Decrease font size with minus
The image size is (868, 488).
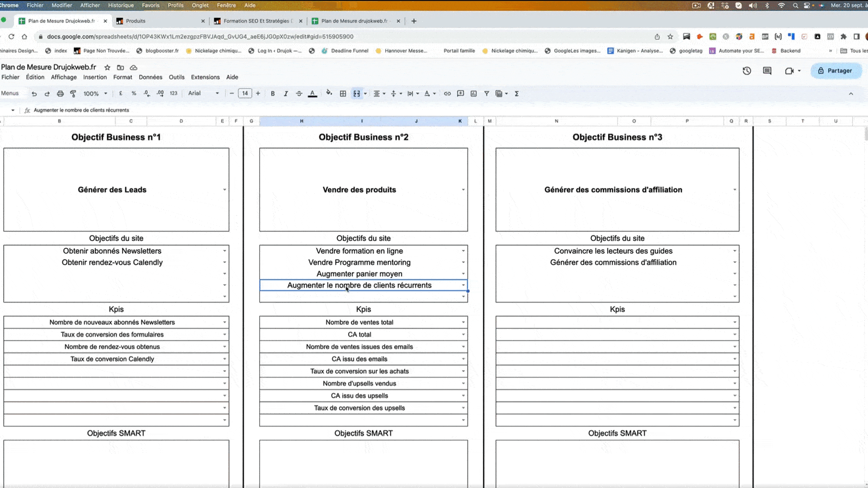pyautogui.click(x=232, y=94)
